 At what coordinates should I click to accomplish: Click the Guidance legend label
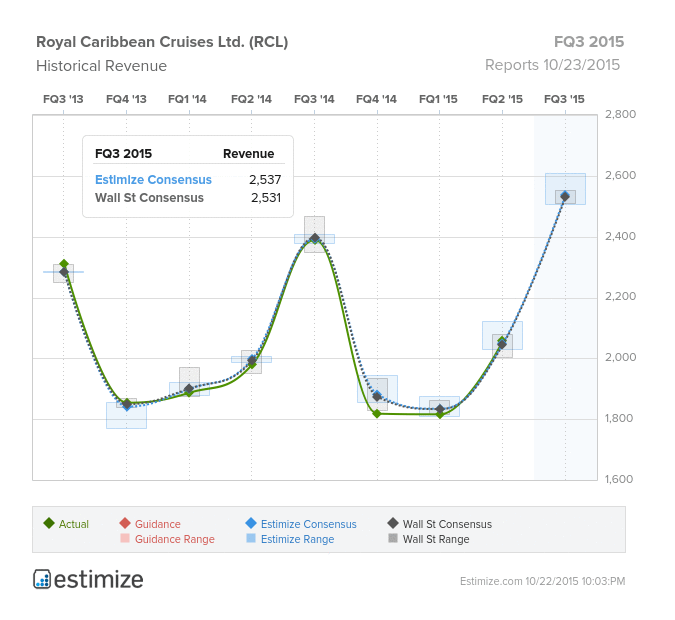click(158, 524)
